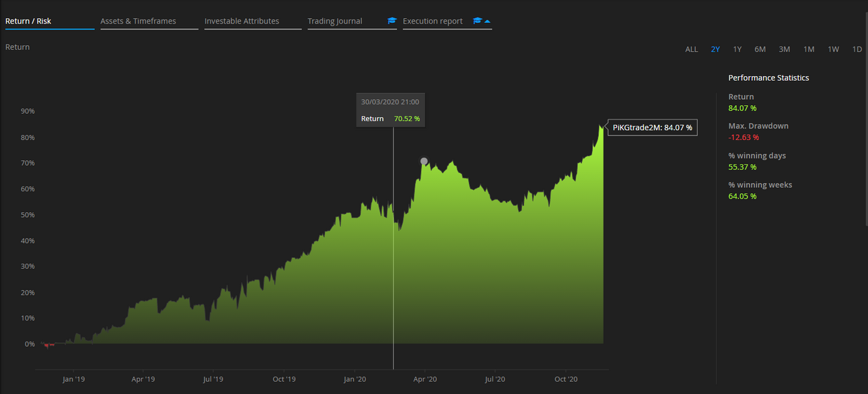Switch to Assets & Timeframes tab

click(138, 21)
